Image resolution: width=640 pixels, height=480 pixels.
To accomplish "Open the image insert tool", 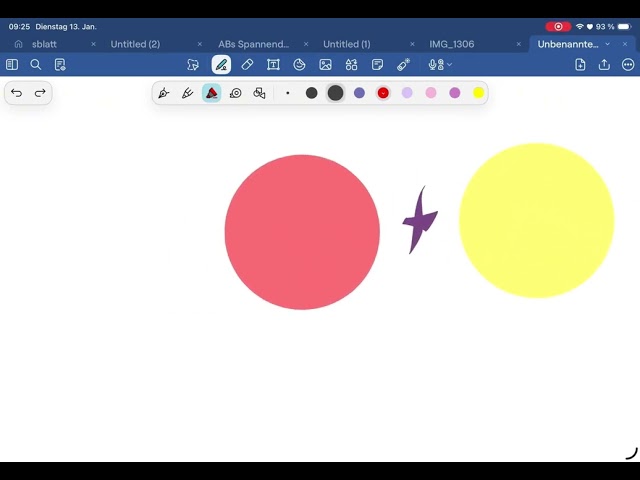I will (325, 64).
